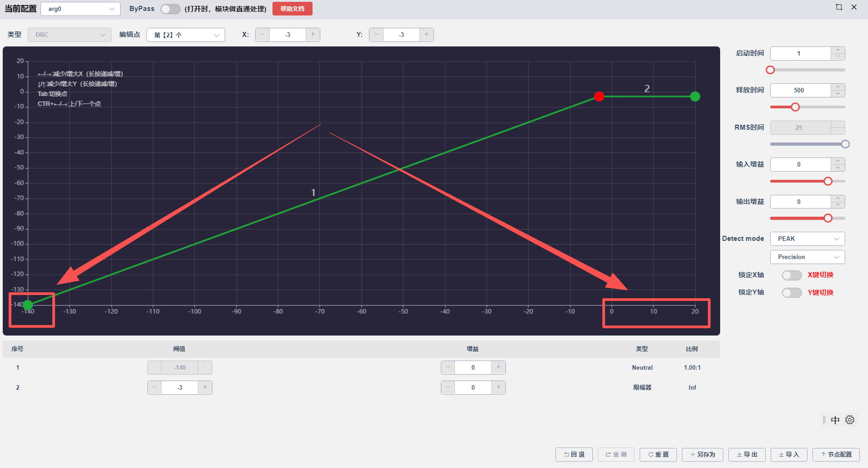The width and height of the screenshot is (868, 468).
Task: Increase row 1 gain with plus
Action: tap(499, 367)
